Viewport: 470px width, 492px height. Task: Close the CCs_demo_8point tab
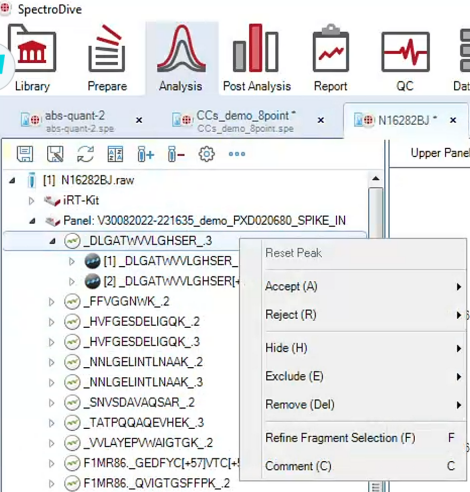[x=321, y=120]
